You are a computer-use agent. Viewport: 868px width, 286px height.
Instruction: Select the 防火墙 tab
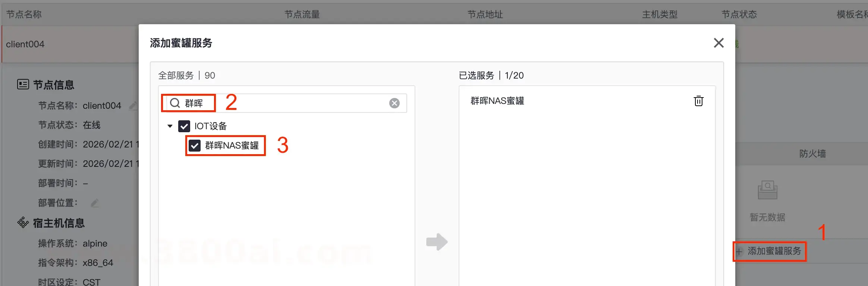click(812, 153)
